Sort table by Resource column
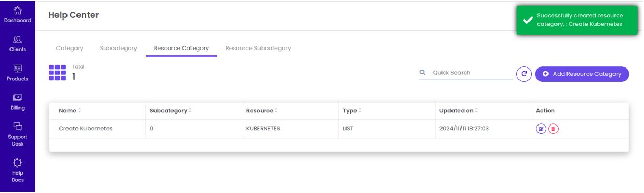The height and width of the screenshot is (193, 644). [262, 111]
